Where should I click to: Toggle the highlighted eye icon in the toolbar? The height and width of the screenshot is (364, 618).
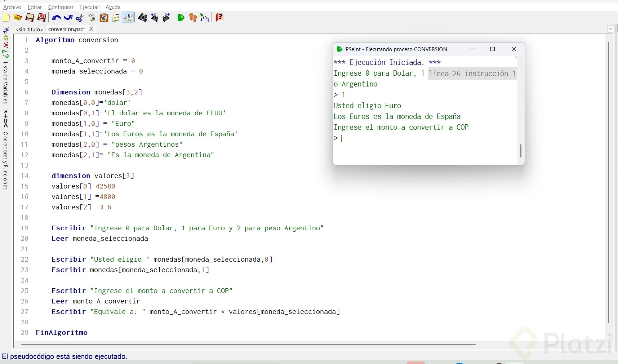coord(128,17)
